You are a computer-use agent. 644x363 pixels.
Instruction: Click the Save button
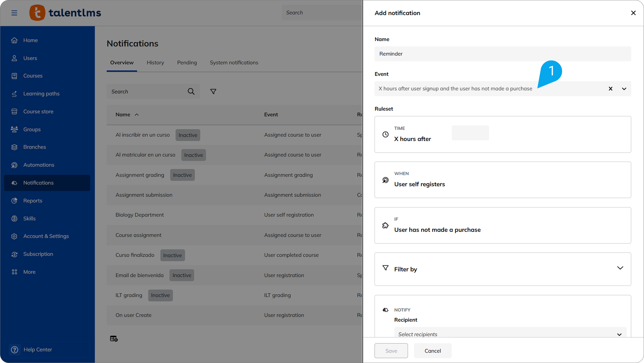click(391, 351)
